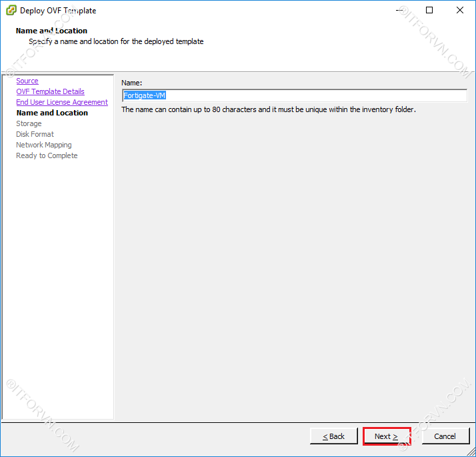Screen dimensions: 476x457
Task: Cancel the OVF template deployment
Action: (x=445, y=436)
